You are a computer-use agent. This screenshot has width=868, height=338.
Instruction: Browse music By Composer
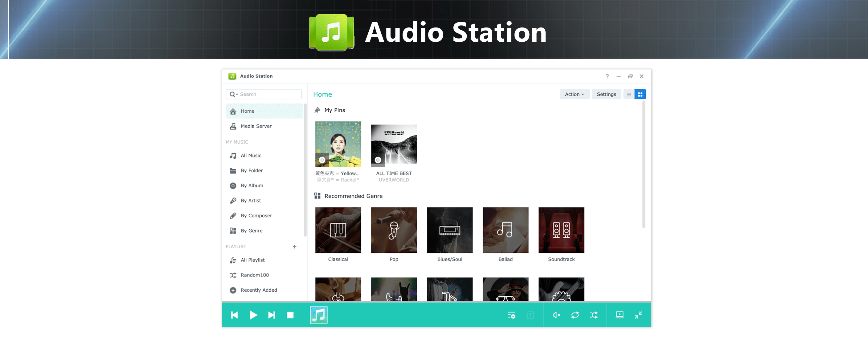[256, 215]
